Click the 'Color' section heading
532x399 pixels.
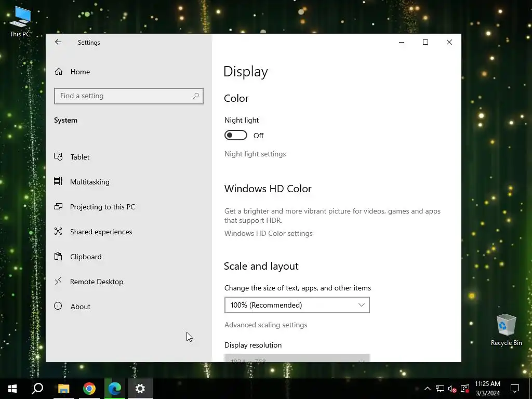(x=236, y=98)
